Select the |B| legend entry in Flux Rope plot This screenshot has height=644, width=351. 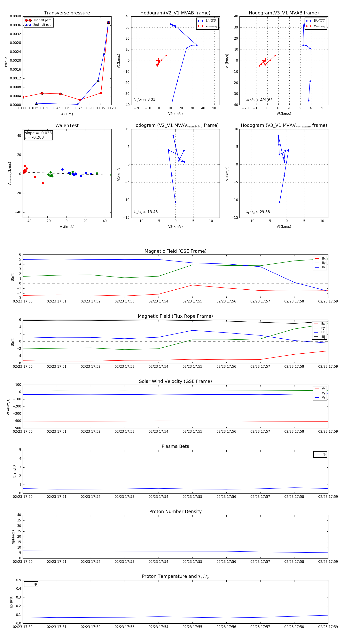[320, 337]
